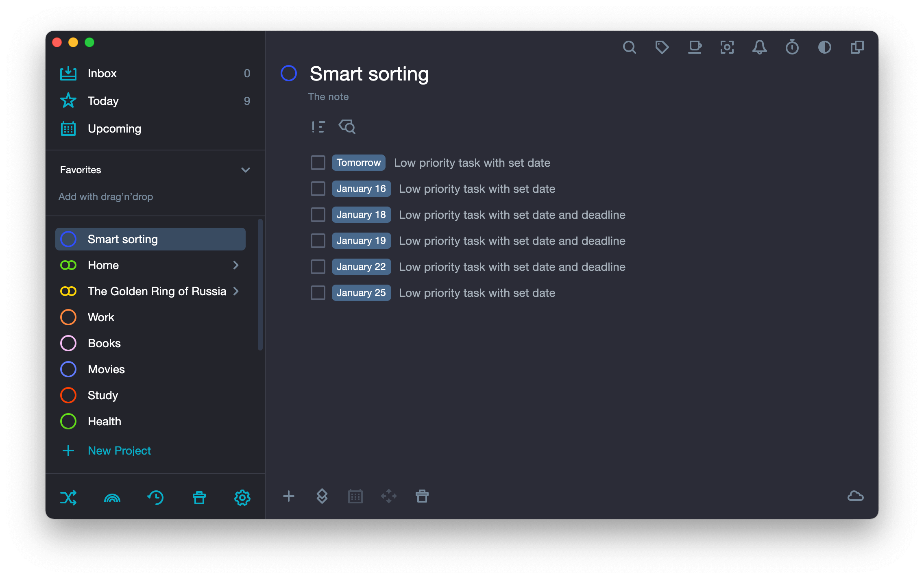Add a new task with plus icon

[288, 496]
